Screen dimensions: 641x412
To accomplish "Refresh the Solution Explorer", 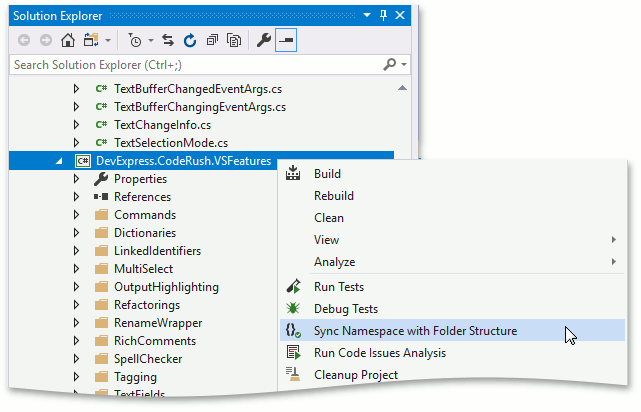I will (190, 41).
